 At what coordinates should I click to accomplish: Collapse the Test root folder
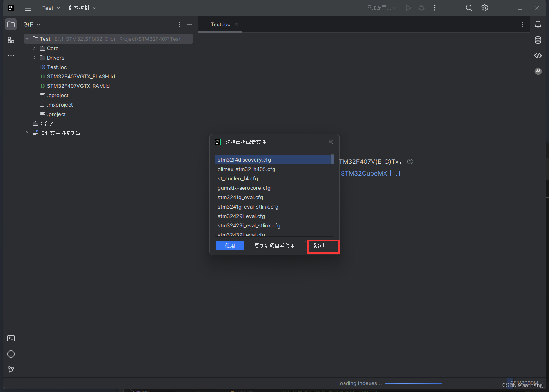click(27, 39)
